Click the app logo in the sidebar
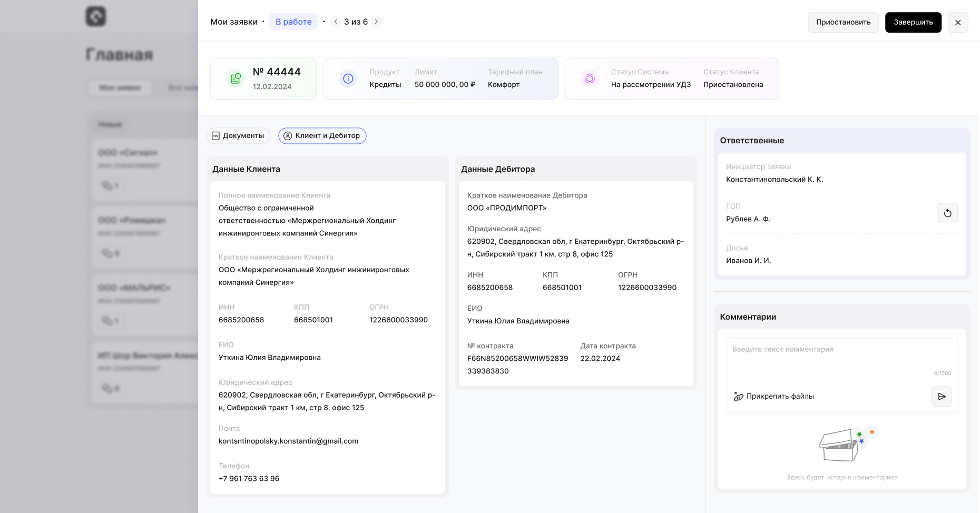 96,16
